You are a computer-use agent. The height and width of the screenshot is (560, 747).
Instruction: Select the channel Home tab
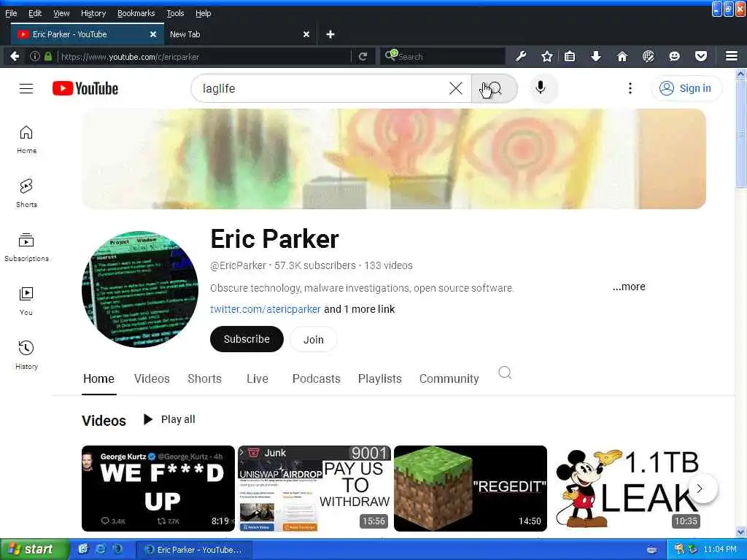tap(98, 378)
